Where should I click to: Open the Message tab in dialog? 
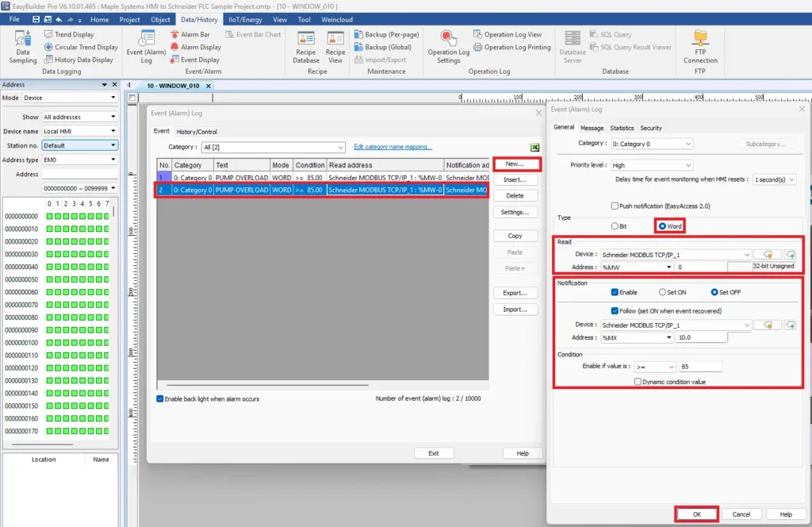(592, 128)
